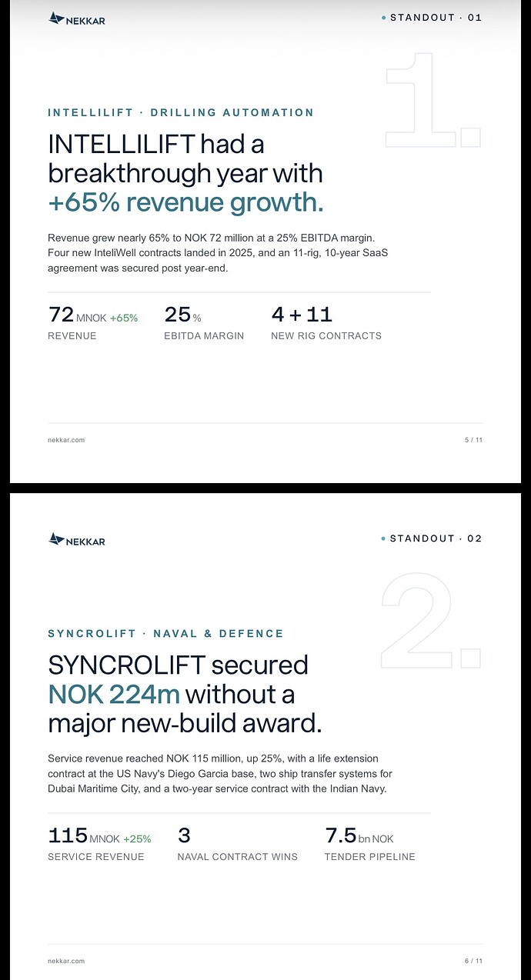Click the NOK 224m headline text
The height and width of the screenshot is (980, 531).
114,694
